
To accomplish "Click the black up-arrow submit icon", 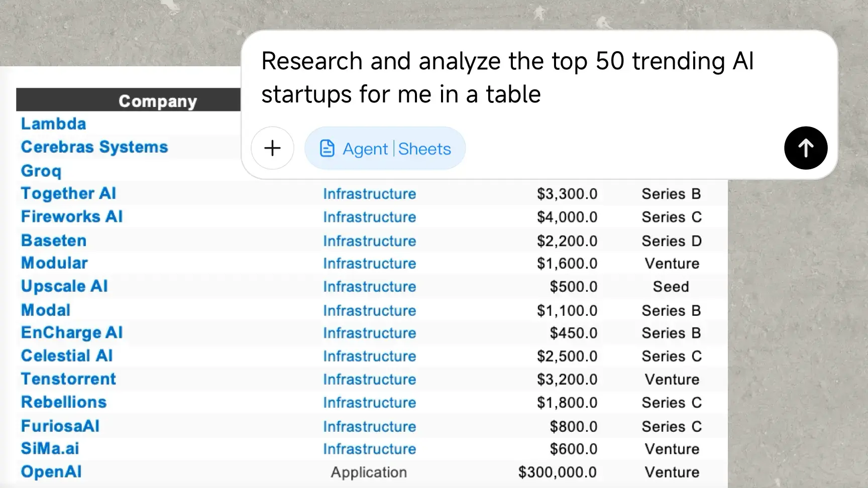I will click(x=805, y=148).
